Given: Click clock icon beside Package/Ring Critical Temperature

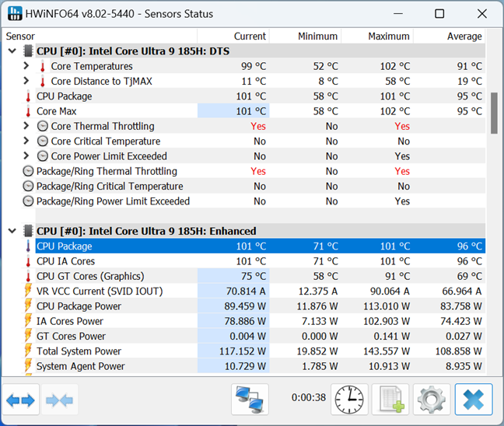Looking at the screenshot, I should click(28, 187).
